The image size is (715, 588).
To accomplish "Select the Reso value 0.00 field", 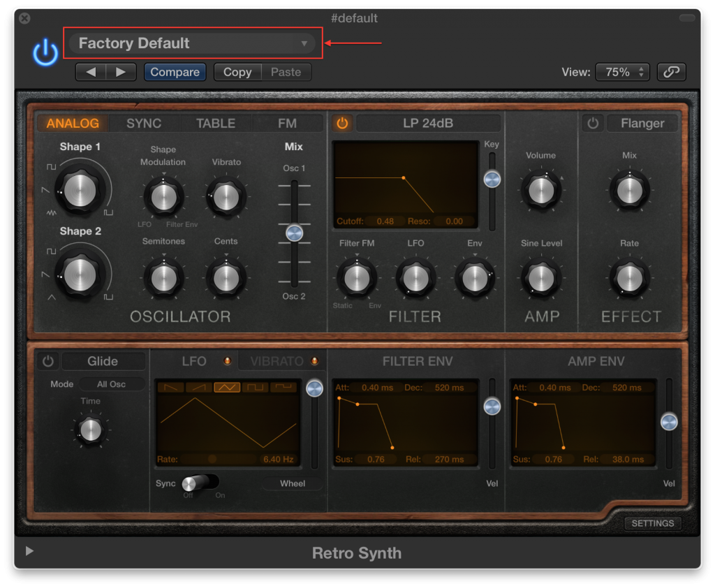I will coord(454,221).
